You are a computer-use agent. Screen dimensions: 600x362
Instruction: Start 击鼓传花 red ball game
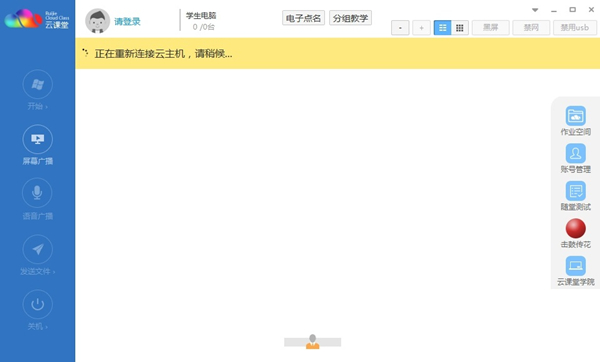coord(576,233)
